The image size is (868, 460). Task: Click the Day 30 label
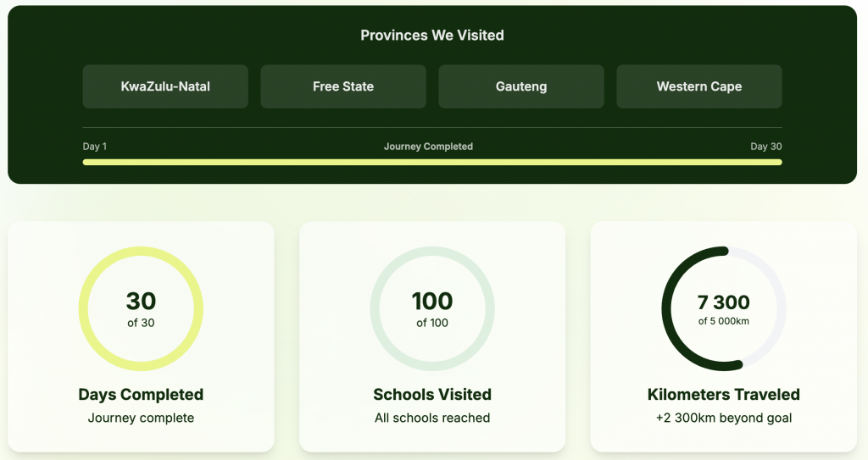click(x=766, y=147)
